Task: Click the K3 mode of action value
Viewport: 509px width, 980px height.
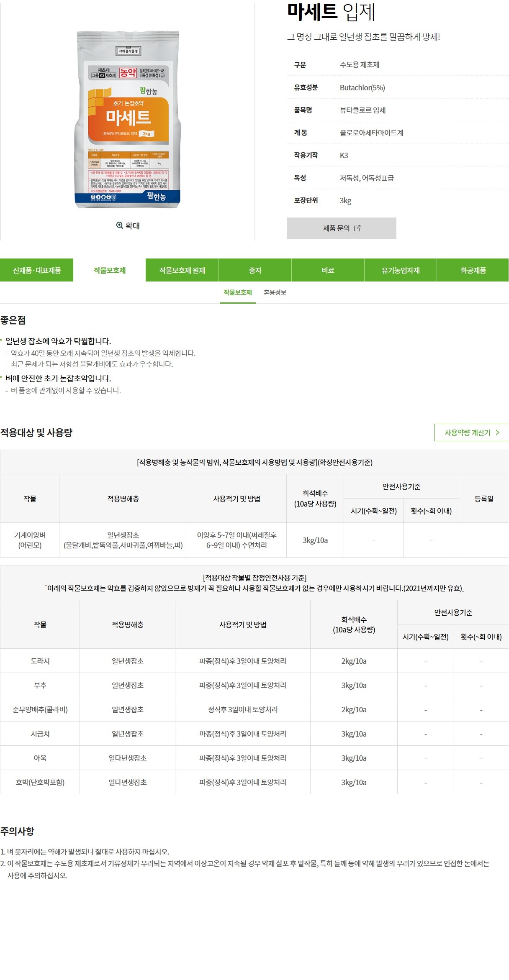Action: click(x=344, y=155)
